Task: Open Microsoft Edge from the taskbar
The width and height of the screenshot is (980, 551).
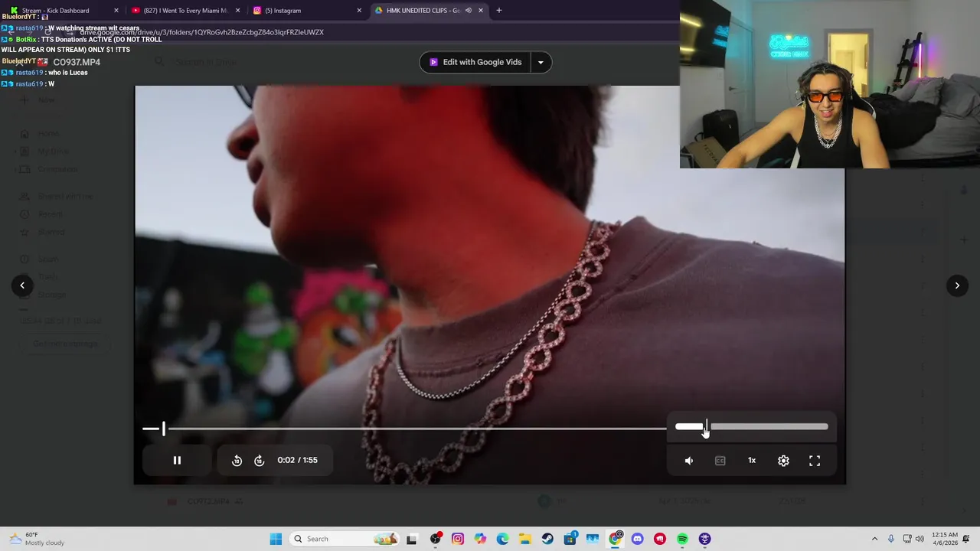Action: tap(502, 539)
